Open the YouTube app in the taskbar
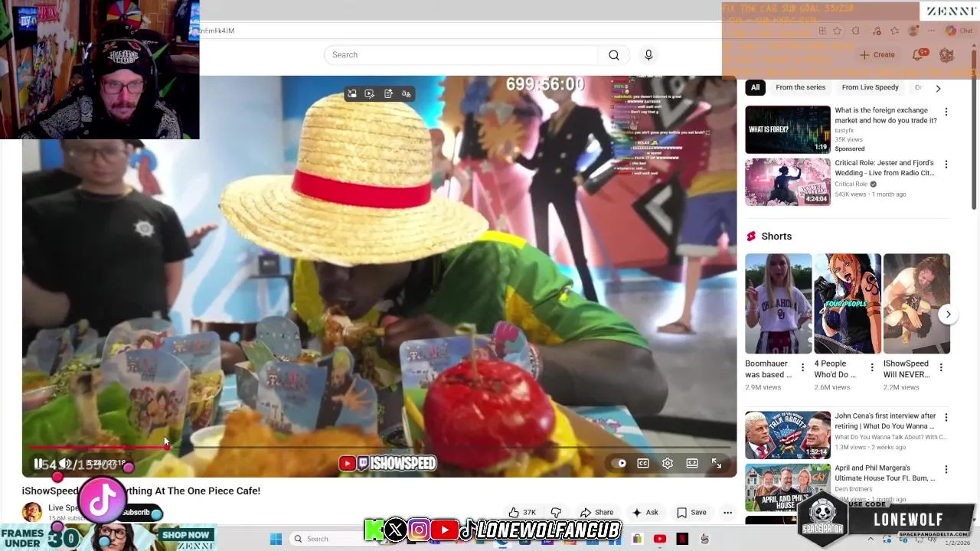Image resolution: width=980 pixels, height=551 pixels. (x=659, y=539)
